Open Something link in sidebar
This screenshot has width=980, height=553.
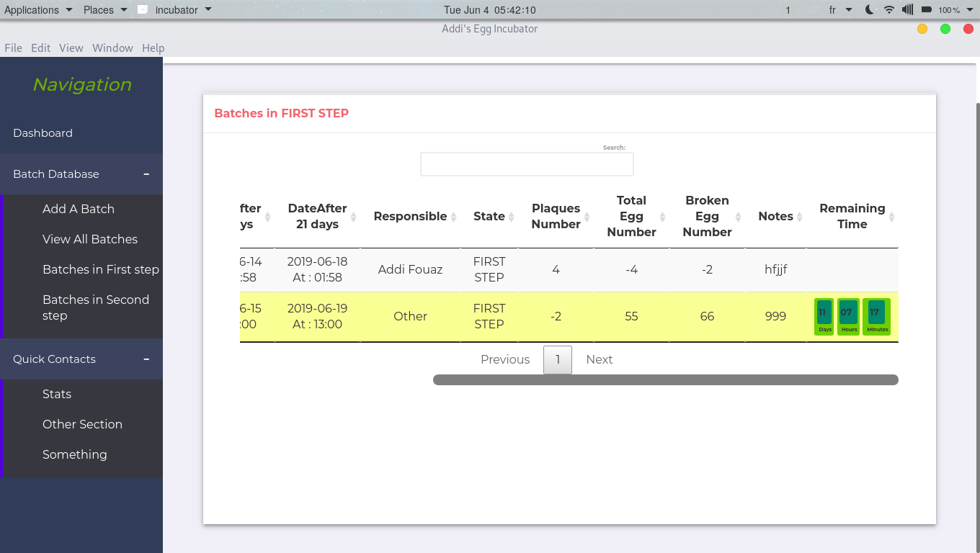pyautogui.click(x=75, y=454)
